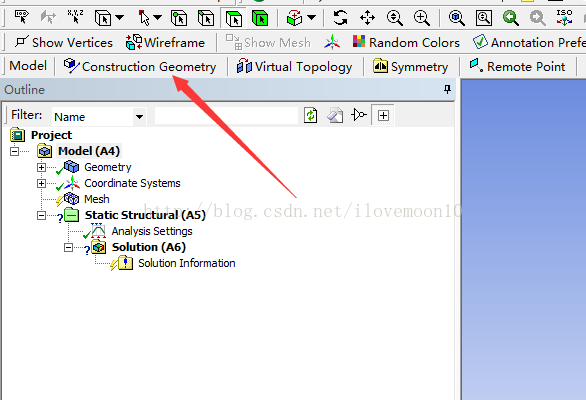Toggle Show Mesh
Screen dimensions: 586x400
tap(268, 42)
